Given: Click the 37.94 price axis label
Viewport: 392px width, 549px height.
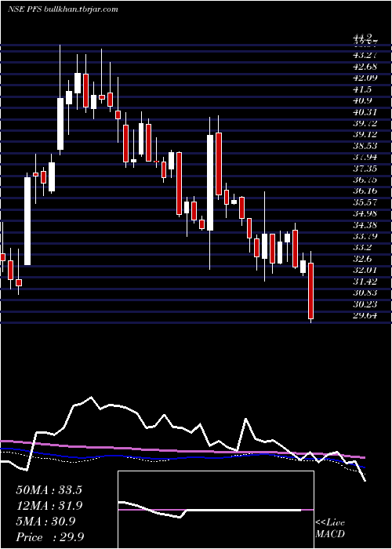Looking at the screenshot, I should tap(365, 157).
